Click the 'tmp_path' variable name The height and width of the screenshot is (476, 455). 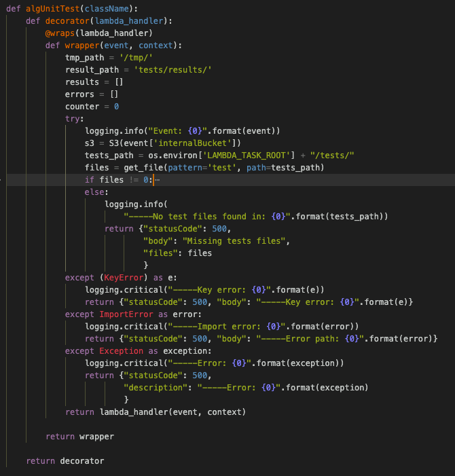[84, 58]
